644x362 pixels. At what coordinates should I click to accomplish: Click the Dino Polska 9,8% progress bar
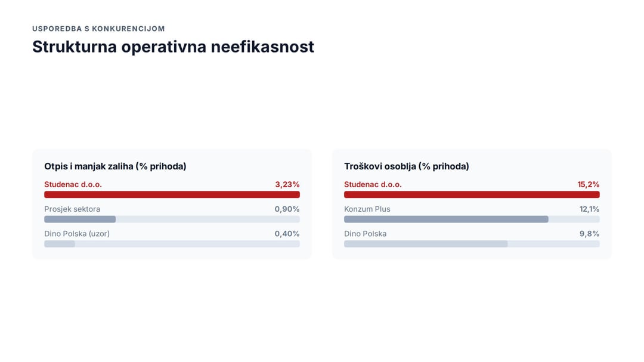point(472,244)
